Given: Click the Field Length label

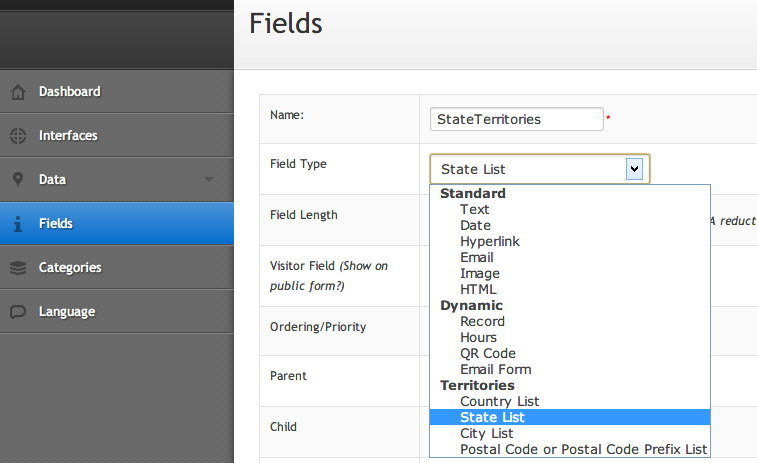Looking at the screenshot, I should click(304, 215).
